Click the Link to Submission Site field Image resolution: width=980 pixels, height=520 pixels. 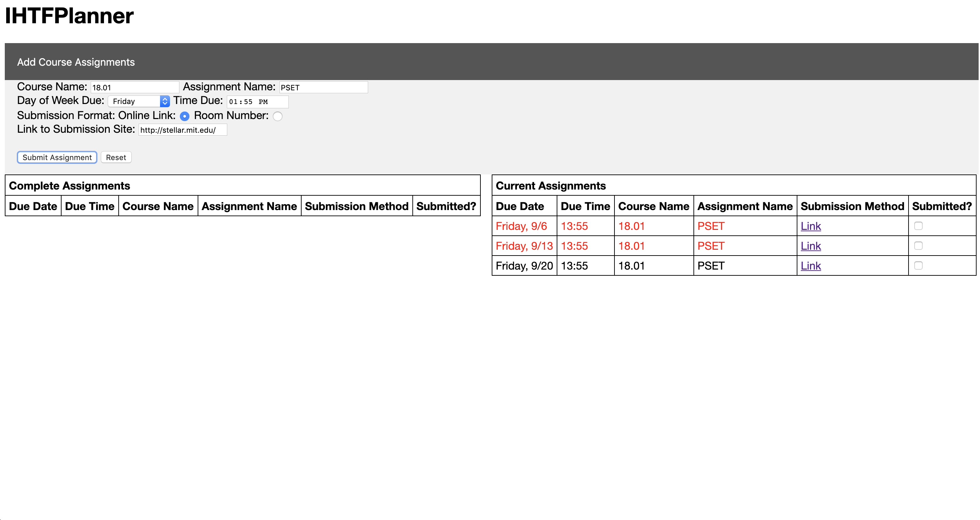click(183, 130)
